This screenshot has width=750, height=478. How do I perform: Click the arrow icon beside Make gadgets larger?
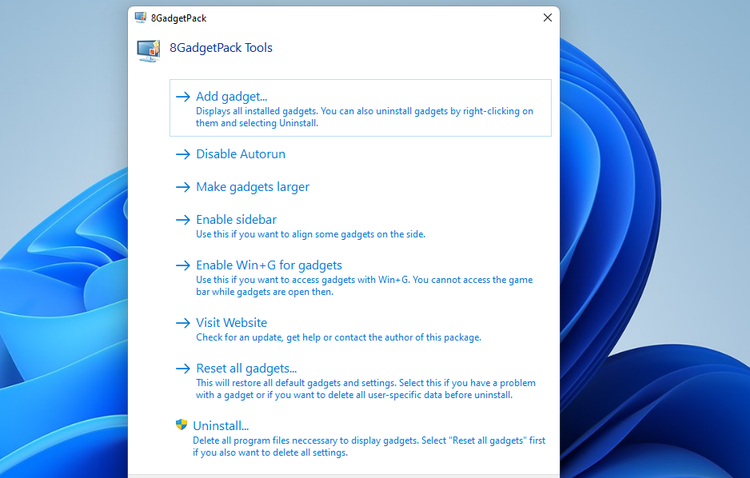[183, 187]
